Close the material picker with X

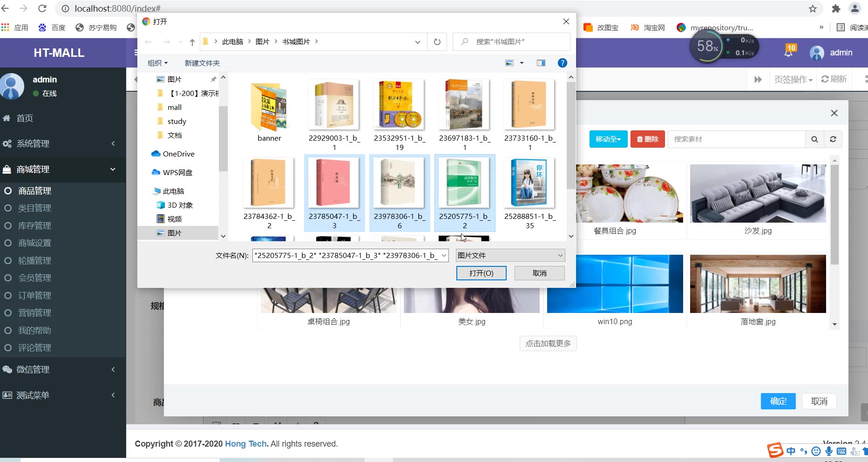pos(834,113)
